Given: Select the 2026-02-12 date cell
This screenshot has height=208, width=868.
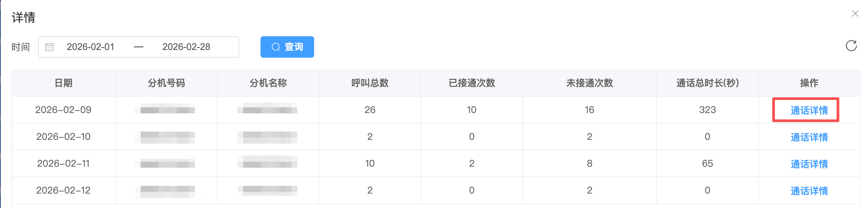Looking at the screenshot, I should point(63,191).
